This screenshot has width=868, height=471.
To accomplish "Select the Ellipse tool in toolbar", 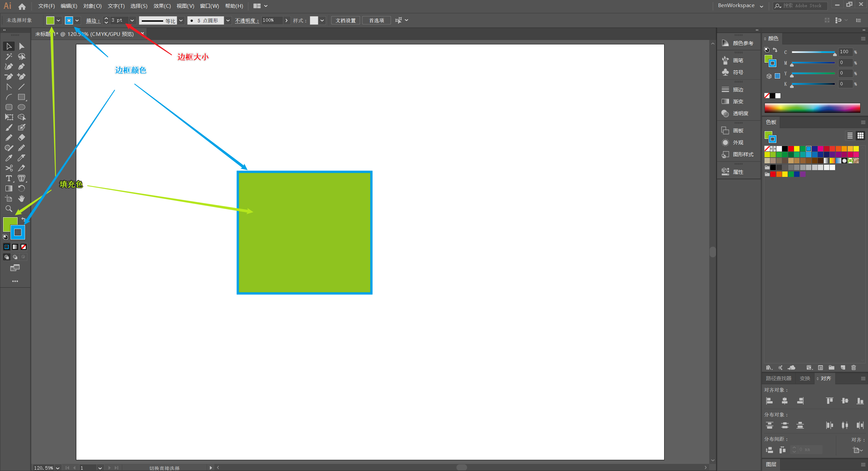I will (x=21, y=107).
